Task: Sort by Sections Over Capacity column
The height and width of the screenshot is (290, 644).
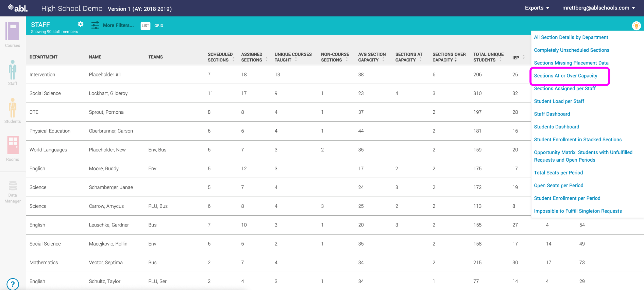Action: click(449, 57)
